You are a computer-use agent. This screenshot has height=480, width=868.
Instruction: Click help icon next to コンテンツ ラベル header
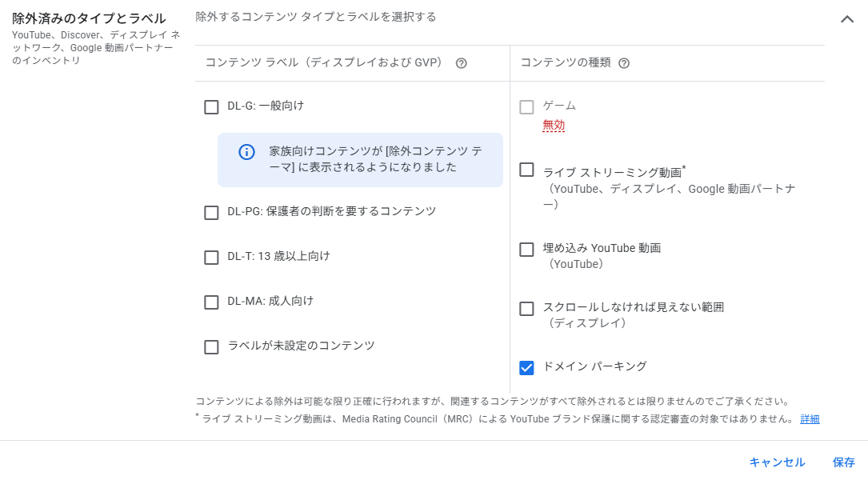[461, 63]
